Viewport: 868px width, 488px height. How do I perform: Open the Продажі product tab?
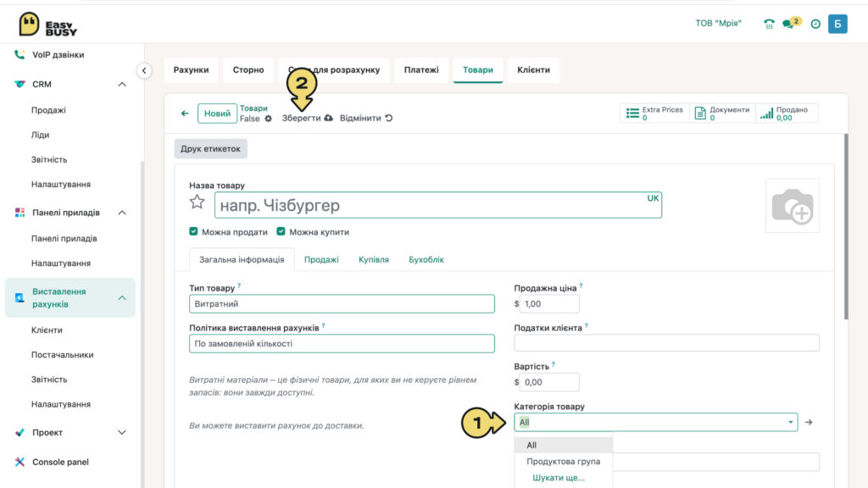[321, 259]
